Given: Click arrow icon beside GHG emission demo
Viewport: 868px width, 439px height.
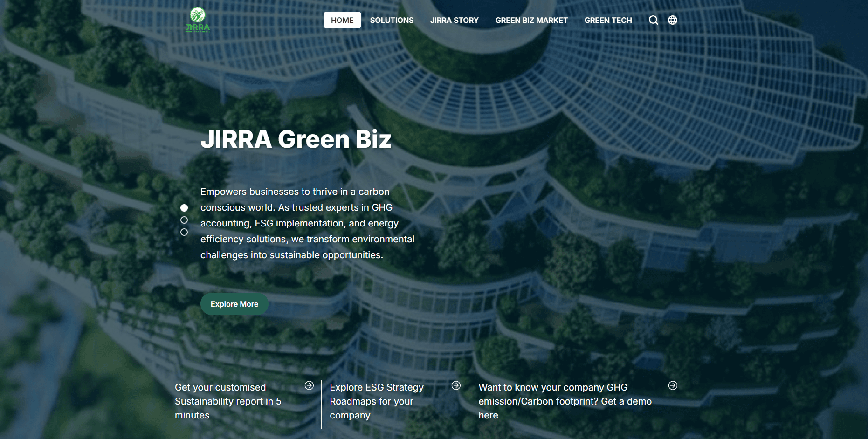Looking at the screenshot, I should click(x=673, y=385).
